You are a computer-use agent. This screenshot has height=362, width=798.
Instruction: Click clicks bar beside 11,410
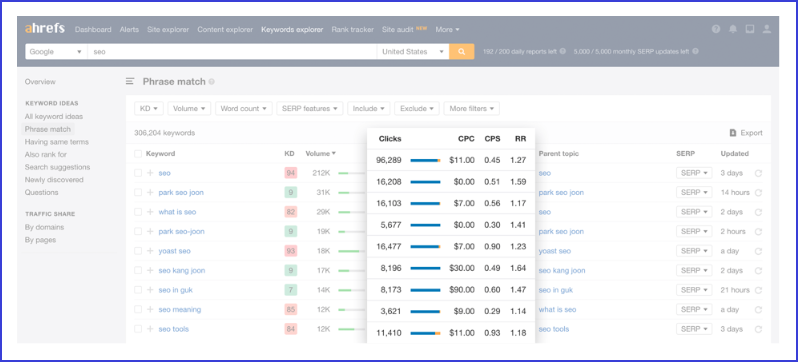point(425,333)
